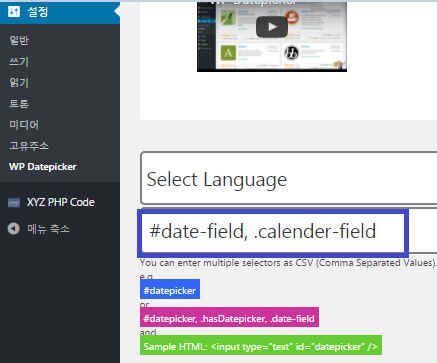Go to 쓰기 settings
The height and width of the screenshot is (363, 437).
click(19, 61)
